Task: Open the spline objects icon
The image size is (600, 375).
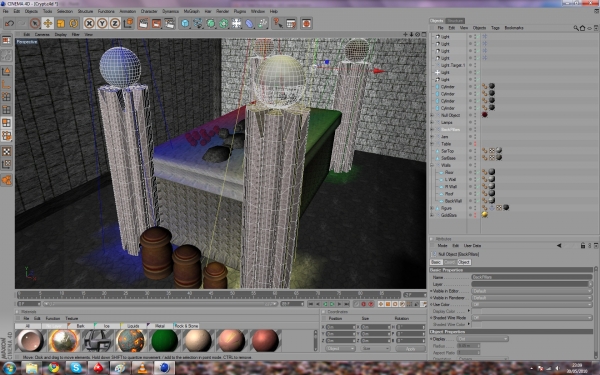Action: [x=198, y=23]
